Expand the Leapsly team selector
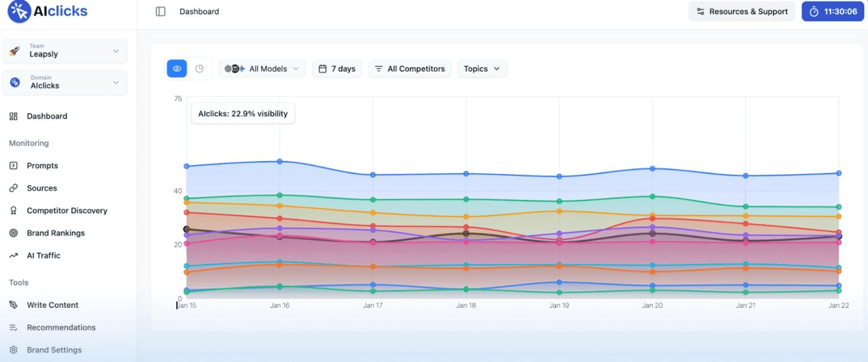Image resolution: width=868 pixels, height=362 pixels. 65,51
